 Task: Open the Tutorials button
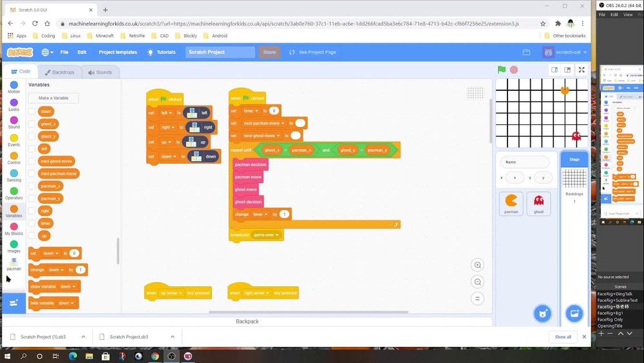pyautogui.click(x=162, y=52)
